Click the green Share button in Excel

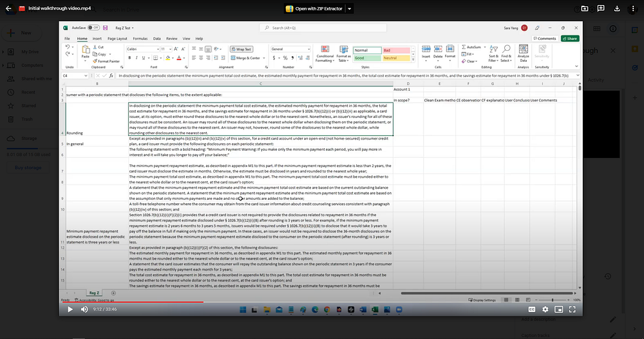click(570, 39)
